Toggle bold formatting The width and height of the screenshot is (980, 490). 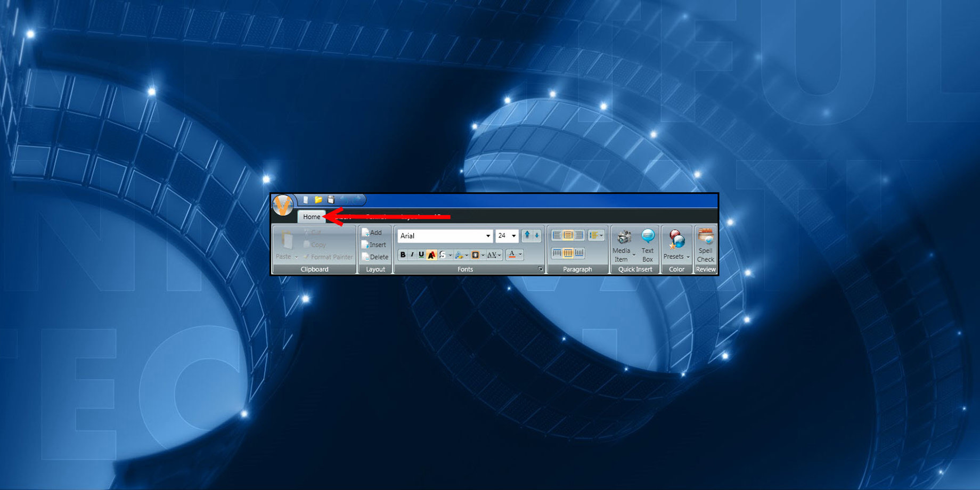[403, 255]
